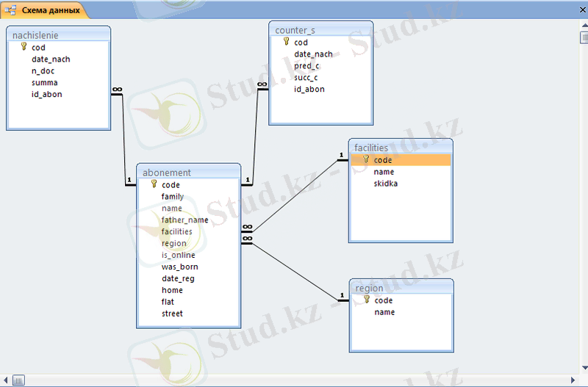Click the key icon beside code in abonement

[x=154, y=184]
